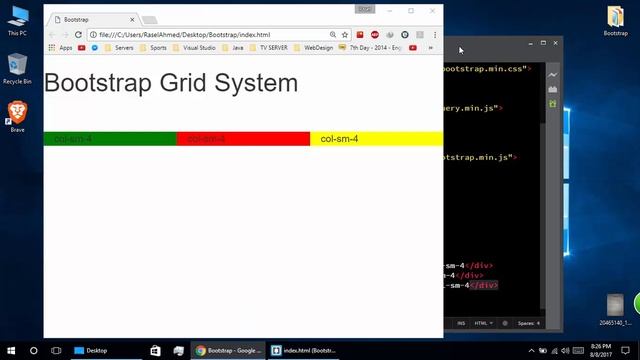
Task: Open This PC desktop icon
Action: [17, 20]
